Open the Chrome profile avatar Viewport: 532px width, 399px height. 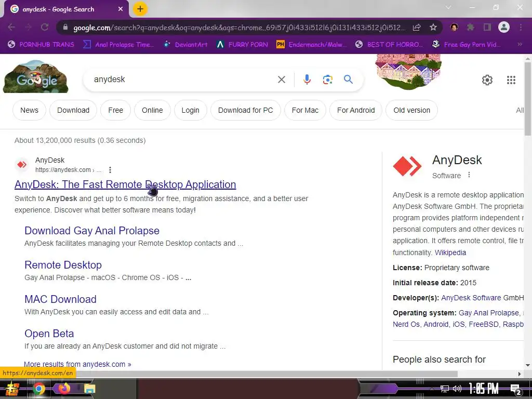coord(504,27)
